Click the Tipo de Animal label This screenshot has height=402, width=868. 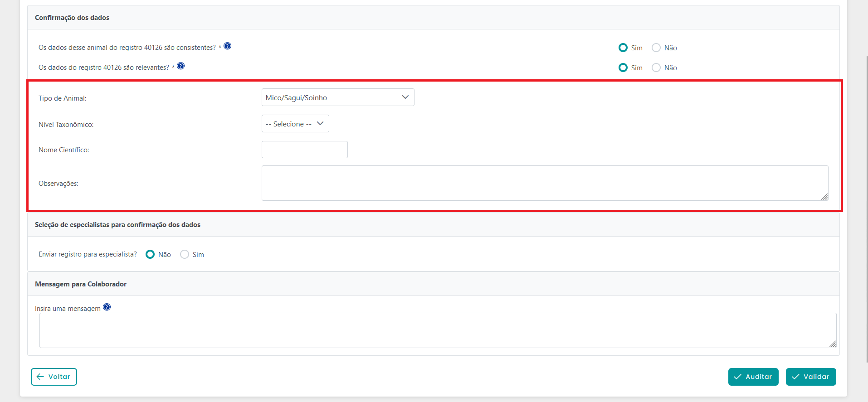point(63,98)
